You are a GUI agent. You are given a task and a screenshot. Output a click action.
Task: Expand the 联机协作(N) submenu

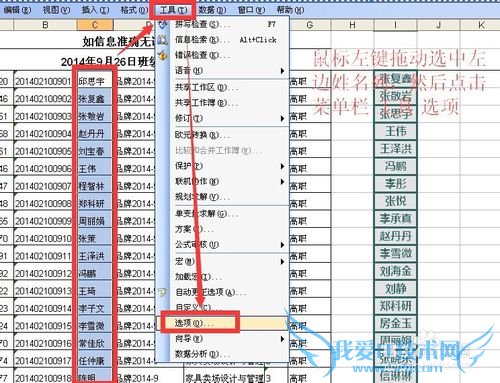tap(223, 182)
